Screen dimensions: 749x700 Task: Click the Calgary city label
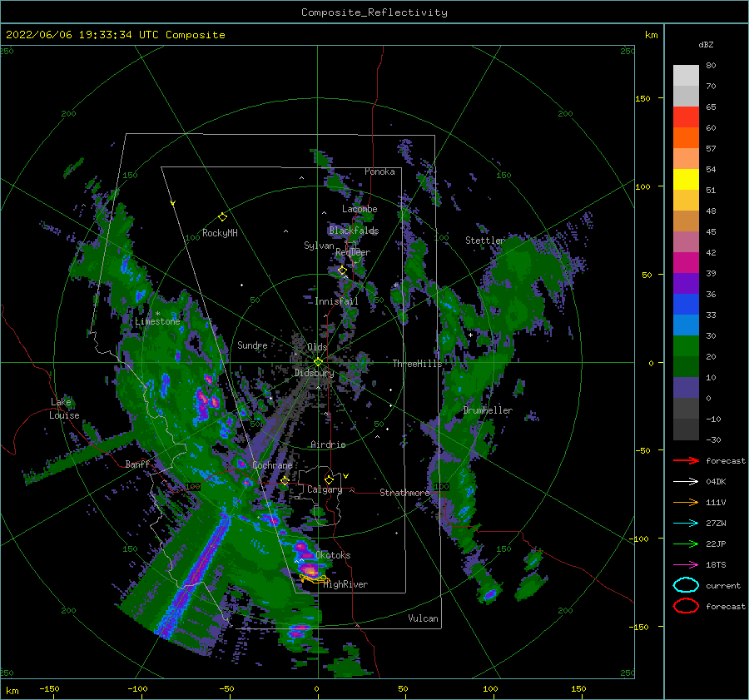325,489
